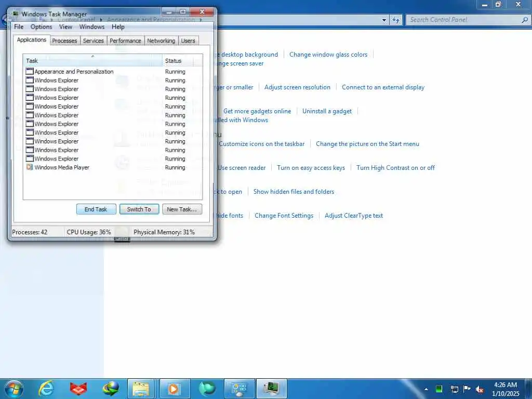
Task: Open Customize icons on the taskbar link
Action: point(262,144)
